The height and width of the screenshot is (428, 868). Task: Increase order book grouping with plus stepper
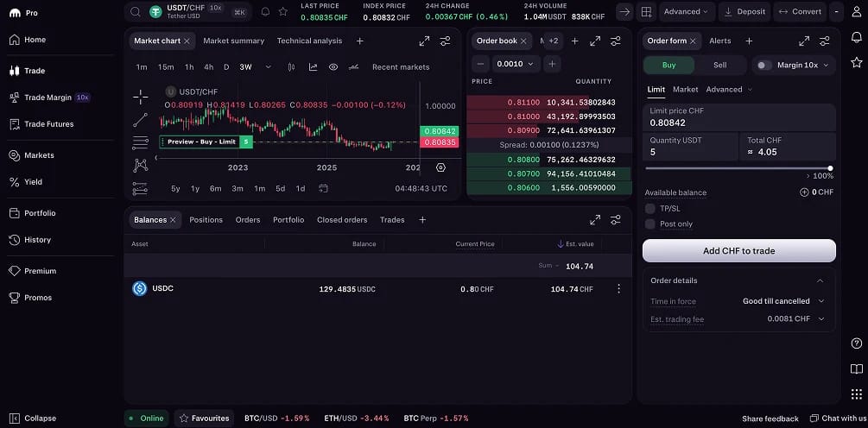point(552,64)
